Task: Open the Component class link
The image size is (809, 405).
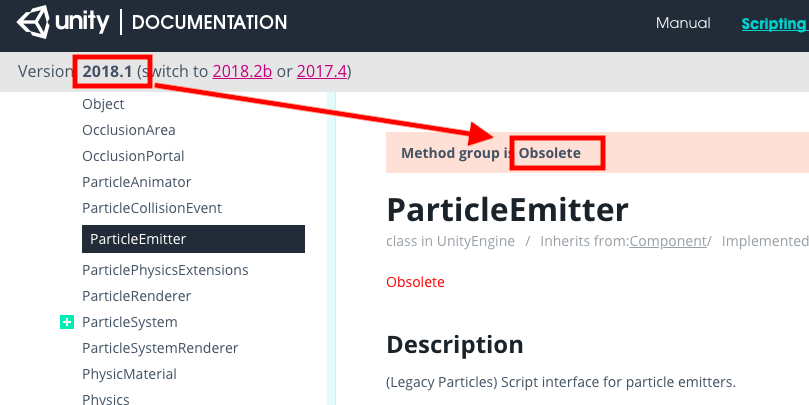Action: pyautogui.click(x=668, y=241)
